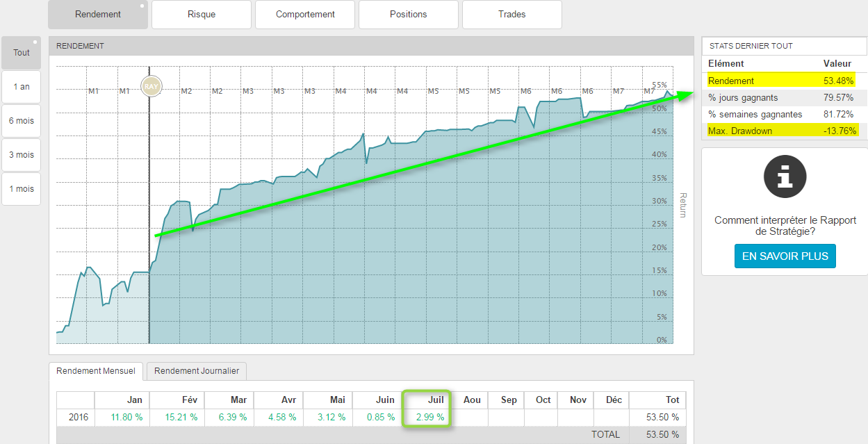Click the highlighted Juil 2.99 % cell
Image resolution: width=868 pixels, height=444 pixels.
pos(429,417)
